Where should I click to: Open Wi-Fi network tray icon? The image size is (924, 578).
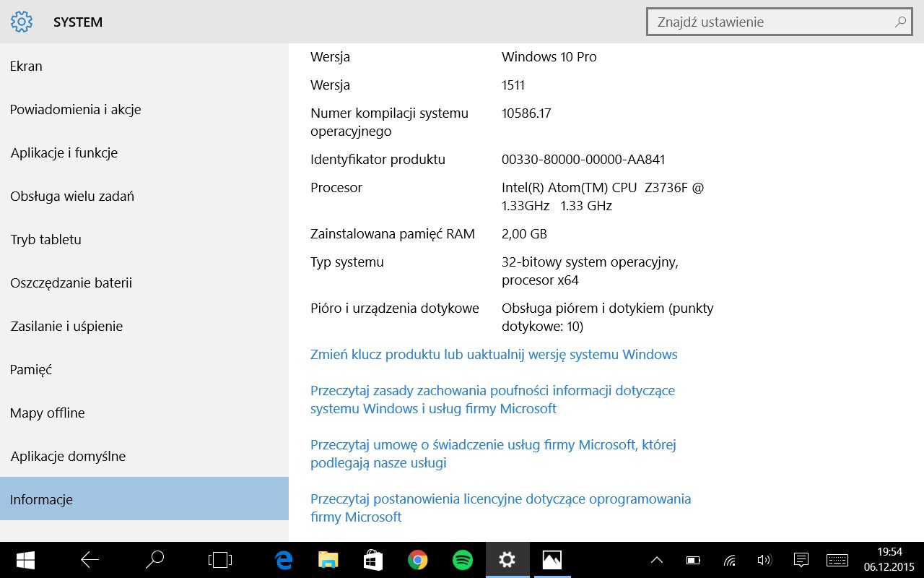click(730, 560)
